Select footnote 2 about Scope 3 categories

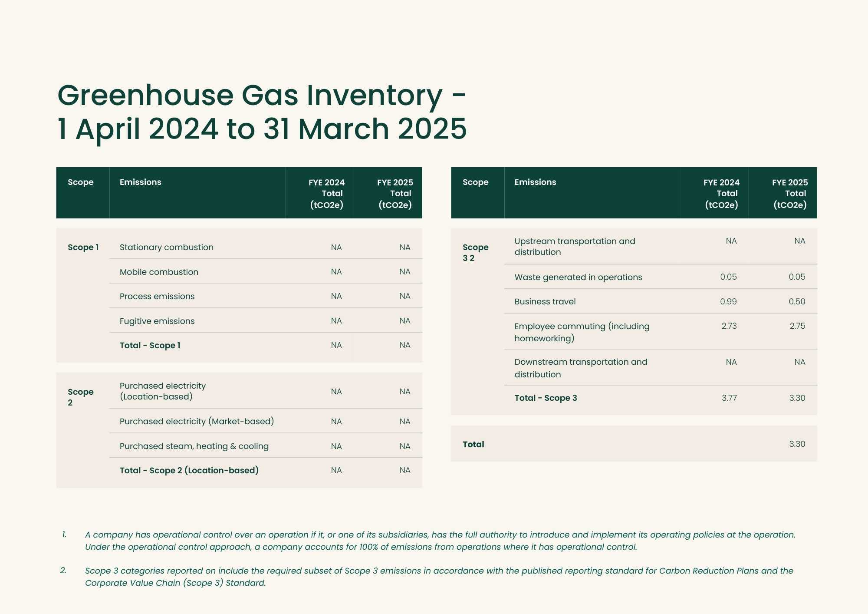(x=439, y=577)
